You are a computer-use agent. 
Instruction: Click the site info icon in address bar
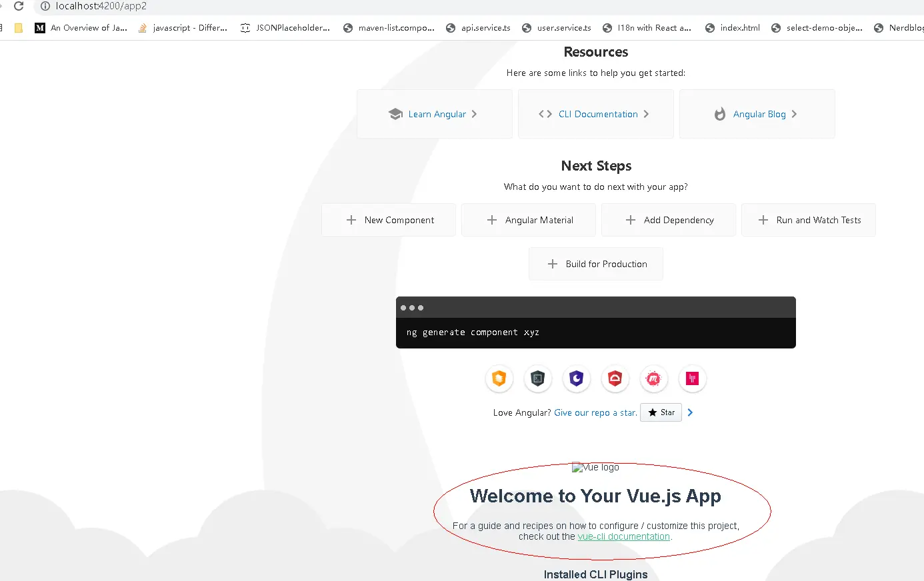click(45, 6)
